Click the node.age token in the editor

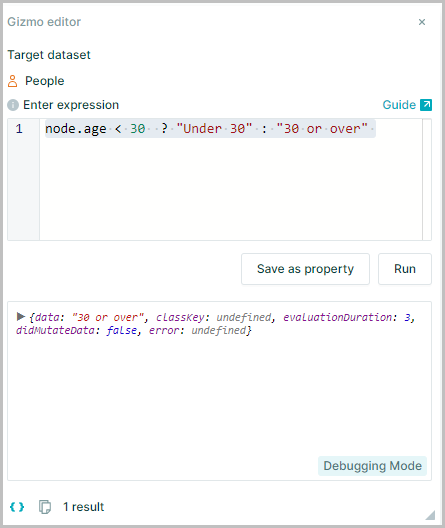(x=76, y=129)
